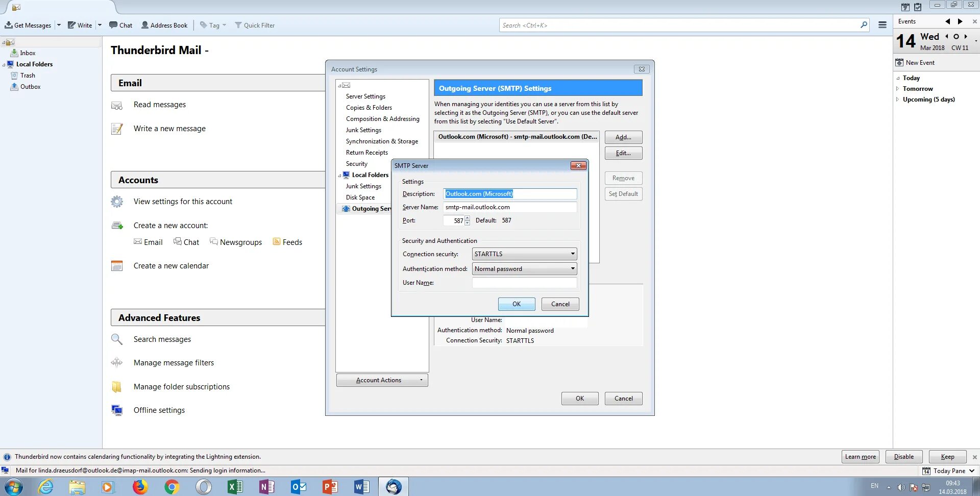The height and width of the screenshot is (496, 980).
Task: Collapse the Local Folders tree in folder pane
Action: tap(4, 65)
